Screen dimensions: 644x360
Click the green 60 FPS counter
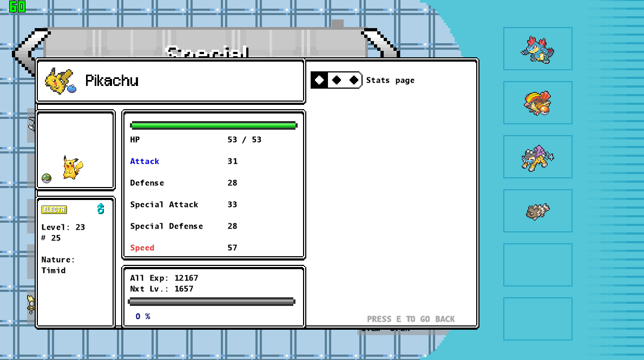[17, 6]
